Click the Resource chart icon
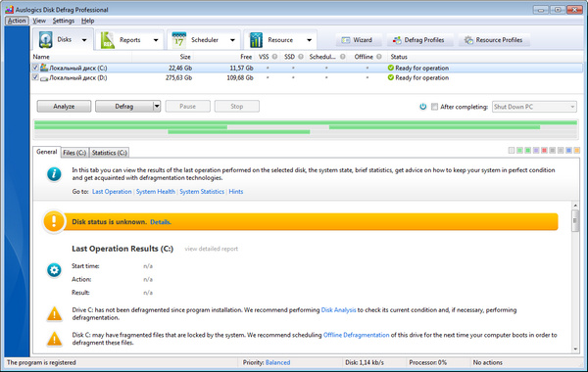This screenshot has height=372, width=588. [x=256, y=40]
